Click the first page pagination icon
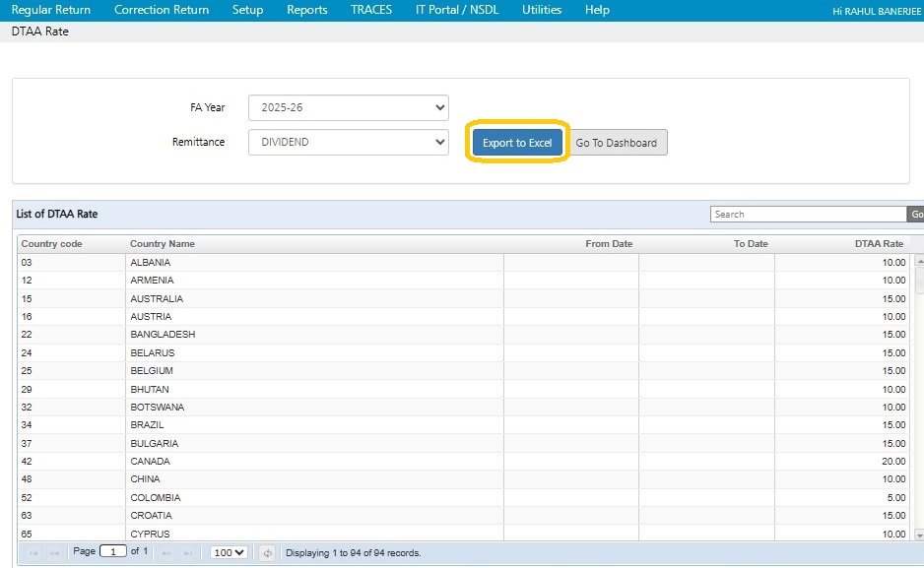Image resolution: width=924 pixels, height=568 pixels. (x=33, y=553)
